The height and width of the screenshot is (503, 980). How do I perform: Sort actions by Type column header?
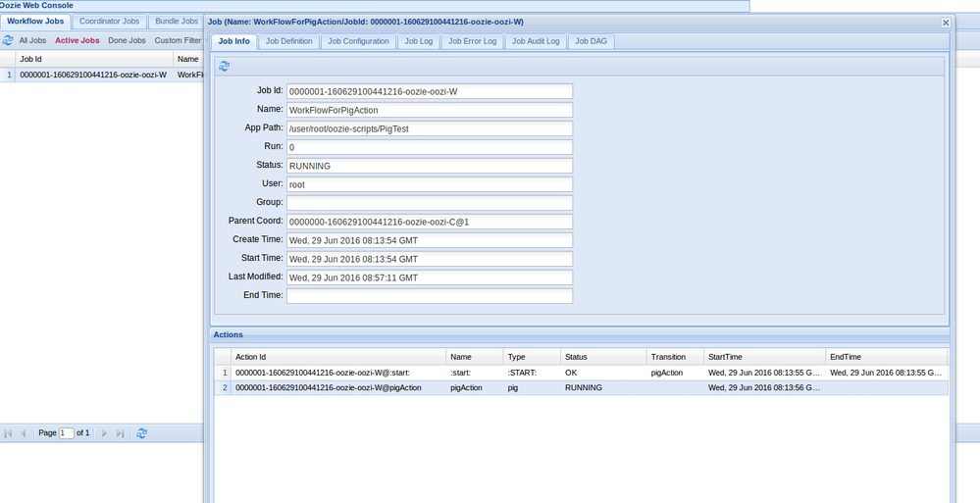[x=532, y=357]
